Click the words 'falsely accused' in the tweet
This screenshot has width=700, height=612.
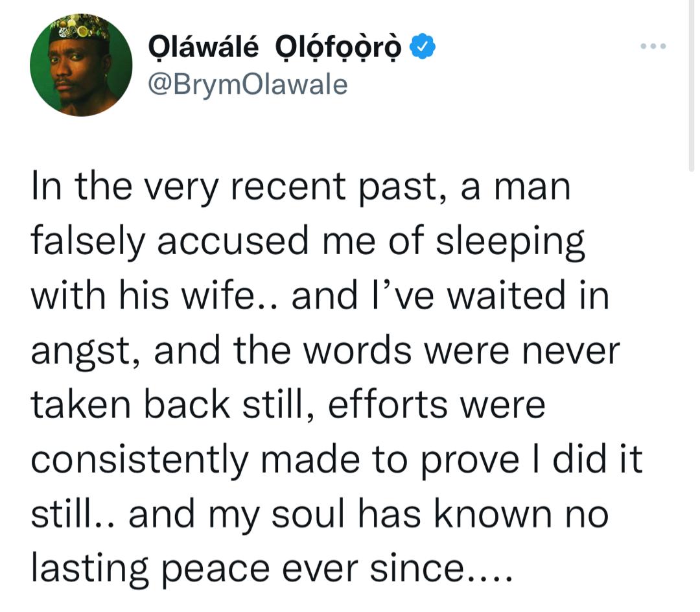170,242
